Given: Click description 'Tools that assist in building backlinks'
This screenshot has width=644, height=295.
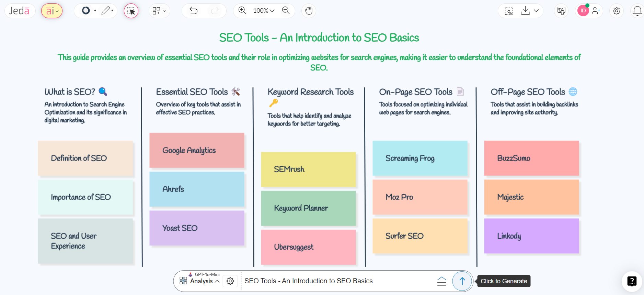Looking at the screenshot, I should click(x=534, y=108).
